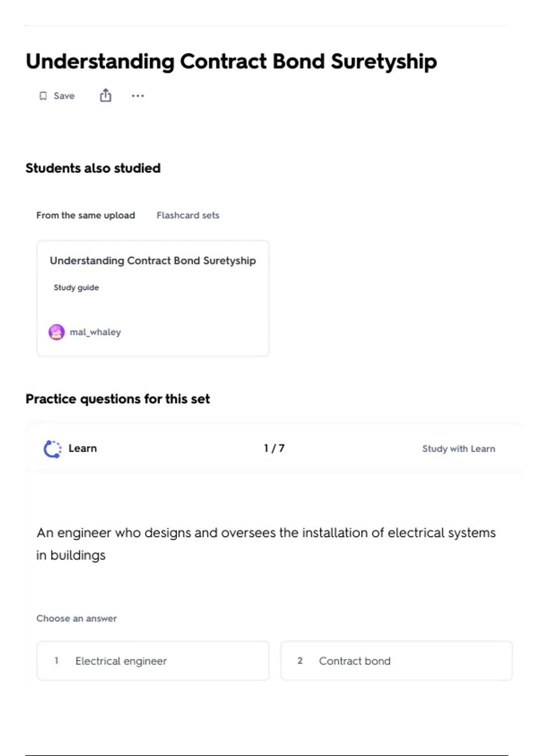Click the 'Choose an answer' prompt text
Screen dimensions: 534x756
coord(77,619)
